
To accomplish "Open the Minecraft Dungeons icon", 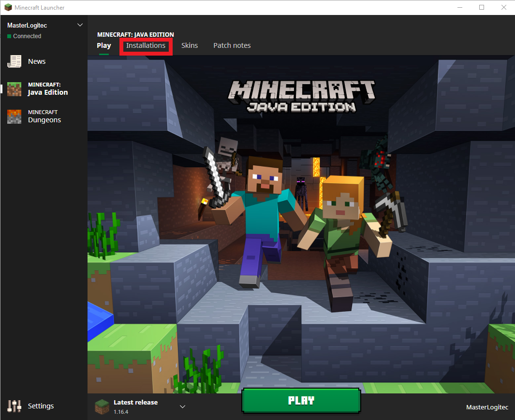I will (x=14, y=116).
